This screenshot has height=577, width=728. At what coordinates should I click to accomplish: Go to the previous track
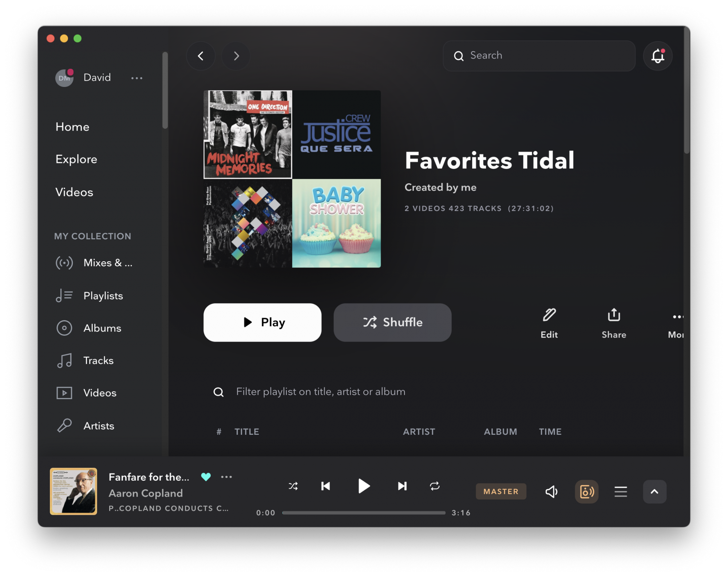[x=325, y=486]
